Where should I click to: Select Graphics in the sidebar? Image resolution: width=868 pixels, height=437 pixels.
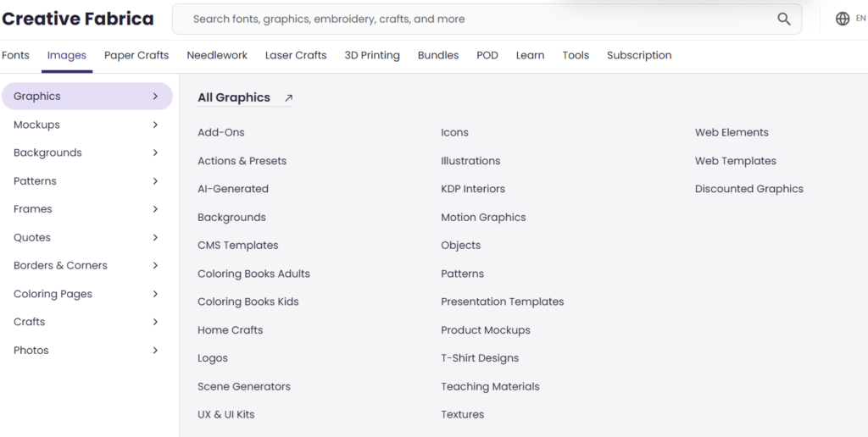pos(87,97)
